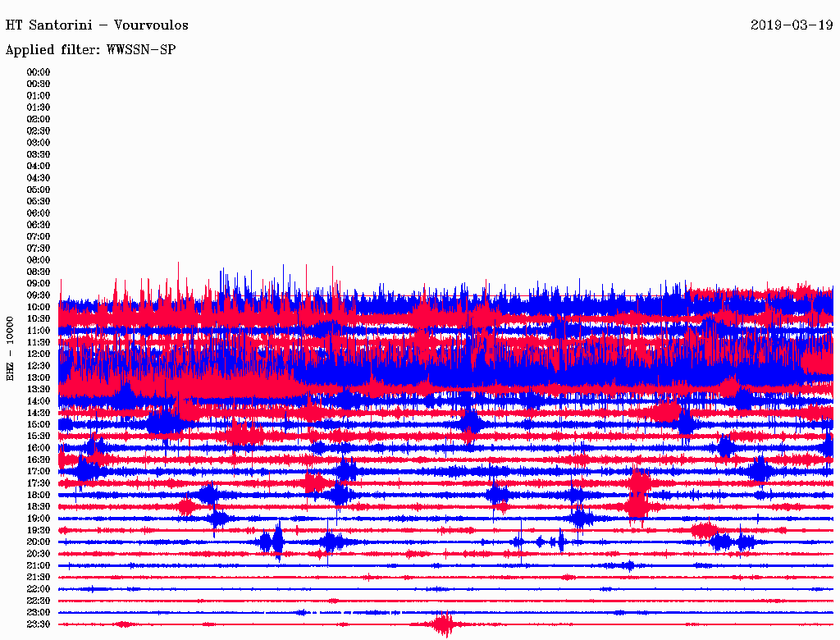Click the 12:30 time label
Screen dimensions: 840x640
tap(39, 366)
